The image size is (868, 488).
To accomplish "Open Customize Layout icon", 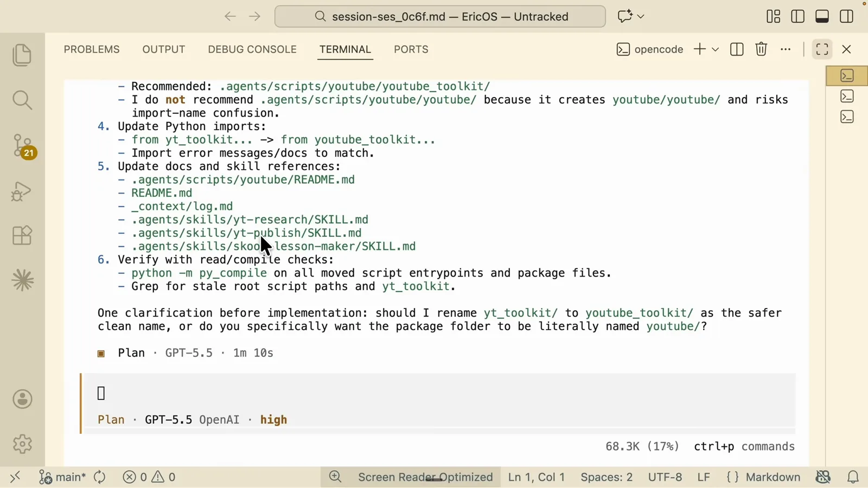I will 773,16.
